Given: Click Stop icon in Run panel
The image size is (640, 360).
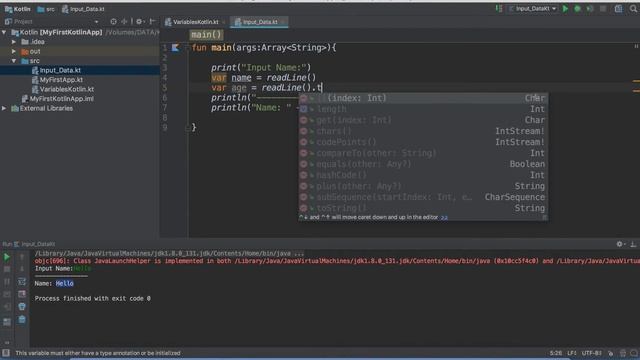Looking at the screenshot, I should [x=7, y=269].
